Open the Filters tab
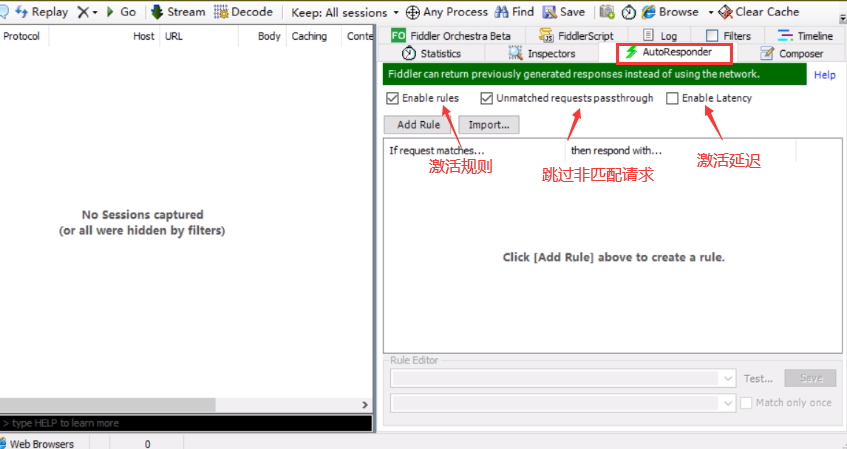 coord(728,36)
